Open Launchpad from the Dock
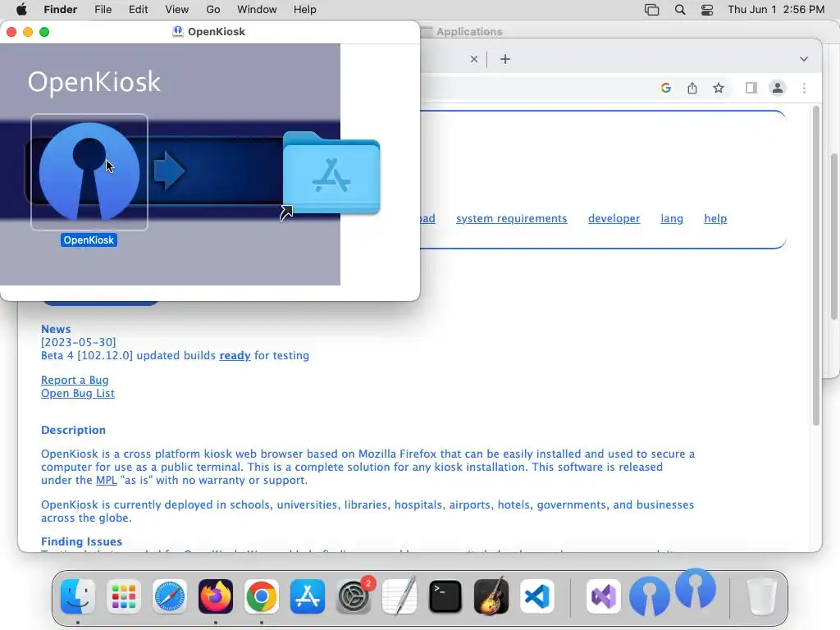The height and width of the screenshot is (630, 840). (x=124, y=596)
